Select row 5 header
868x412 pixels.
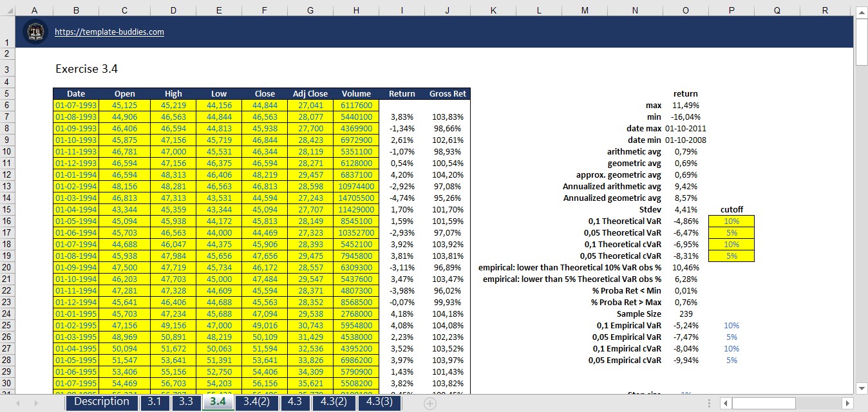(6, 93)
